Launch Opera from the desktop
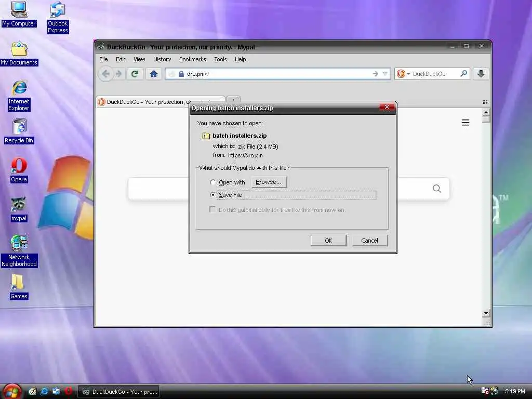This screenshot has width=532, height=399. [19, 170]
